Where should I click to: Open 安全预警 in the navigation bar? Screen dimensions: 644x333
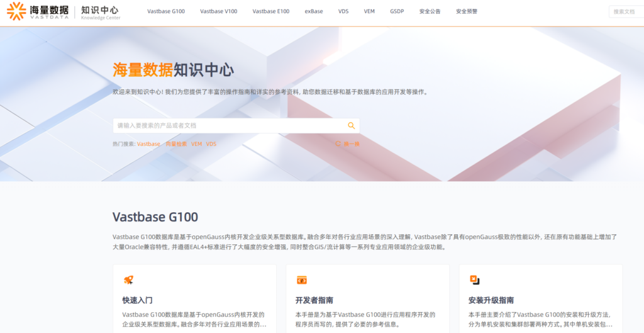[467, 11]
